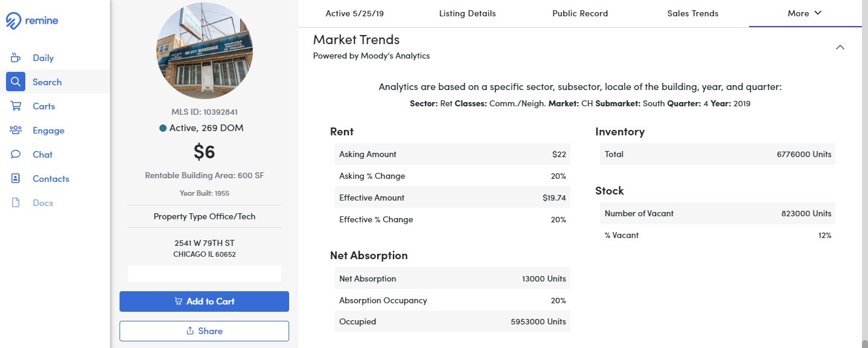This screenshot has height=348, width=868.
Task: Click the Docs icon in sidebar
Action: [x=15, y=202]
